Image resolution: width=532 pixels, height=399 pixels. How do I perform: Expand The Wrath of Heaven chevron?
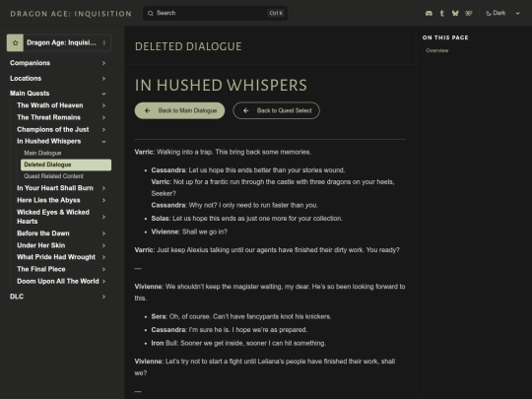103,105
